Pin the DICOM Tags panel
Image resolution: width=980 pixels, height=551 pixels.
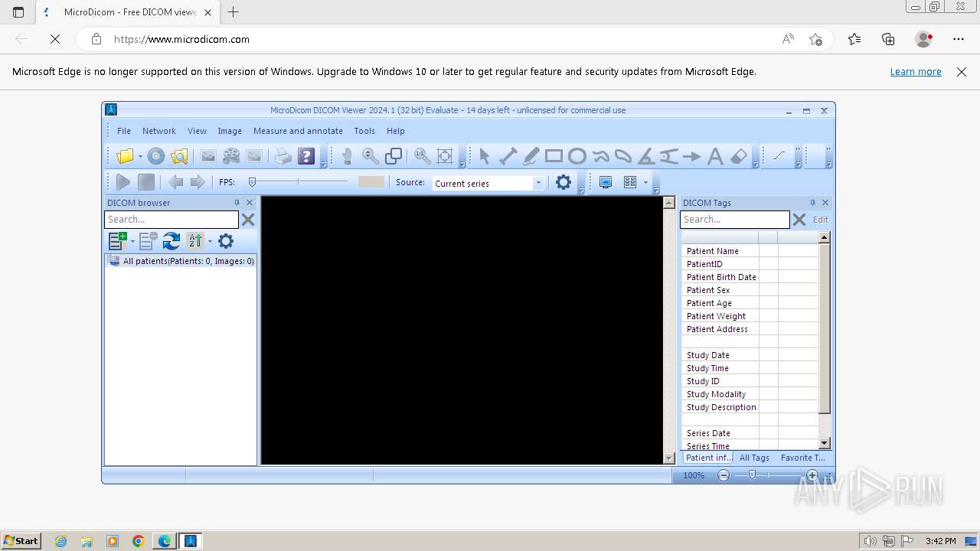pos(812,203)
